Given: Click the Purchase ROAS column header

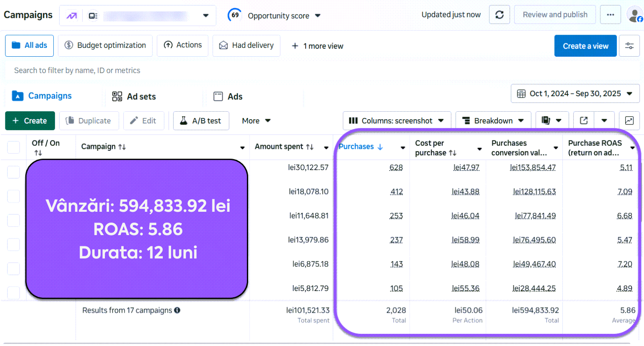Looking at the screenshot, I should click(595, 148).
